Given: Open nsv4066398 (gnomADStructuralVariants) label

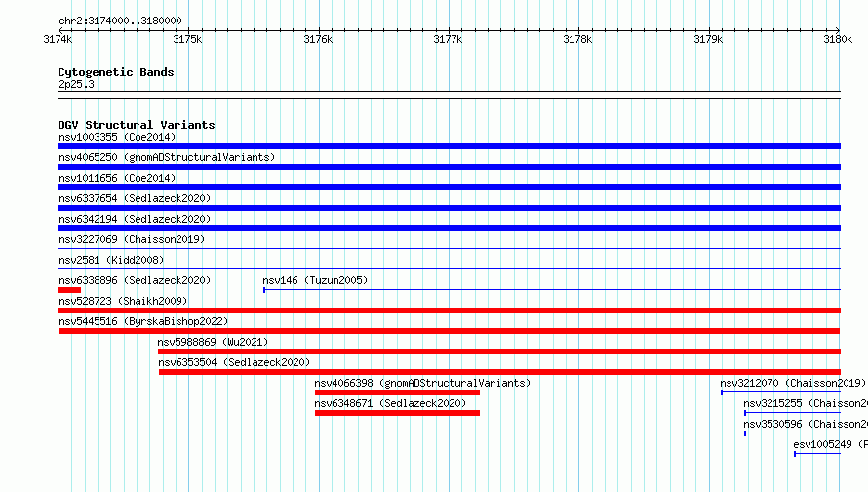Looking at the screenshot, I should (x=422, y=383).
